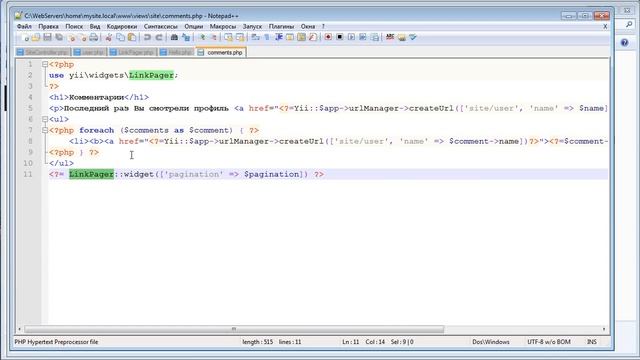Click the Undo arrow icon

147,38
